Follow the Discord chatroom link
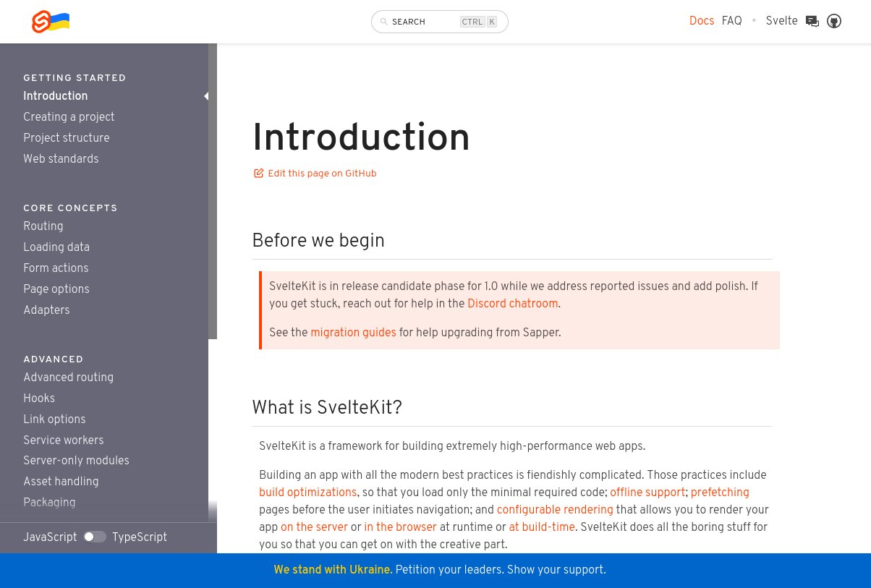The height and width of the screenshot is (588, 871). tap(513, 304)
